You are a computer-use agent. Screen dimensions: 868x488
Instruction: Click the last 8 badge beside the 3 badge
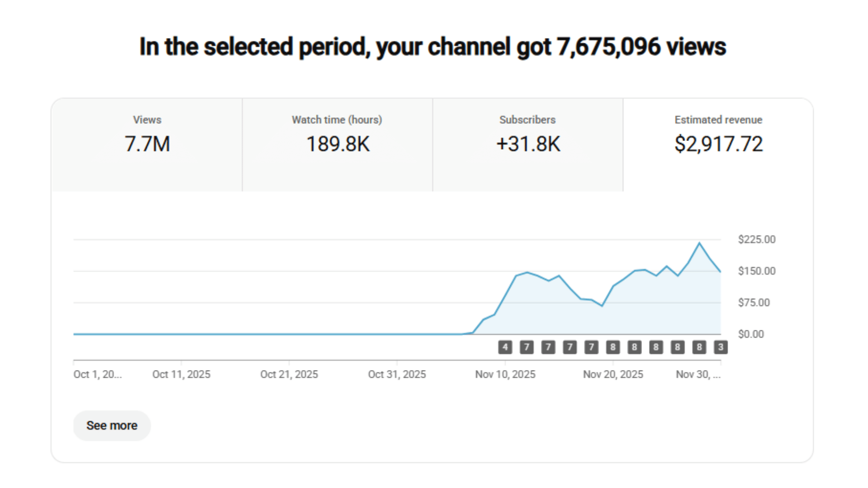[699, 347]
